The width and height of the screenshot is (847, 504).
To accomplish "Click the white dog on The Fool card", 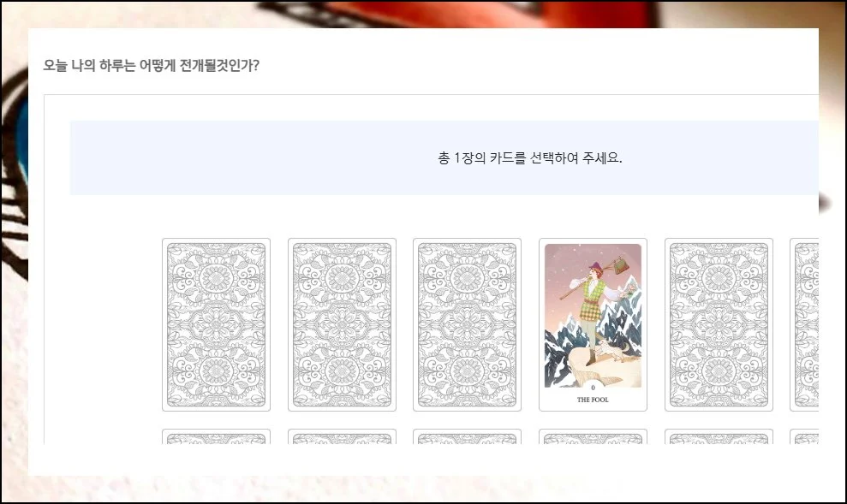I will [x=612, y=353].
